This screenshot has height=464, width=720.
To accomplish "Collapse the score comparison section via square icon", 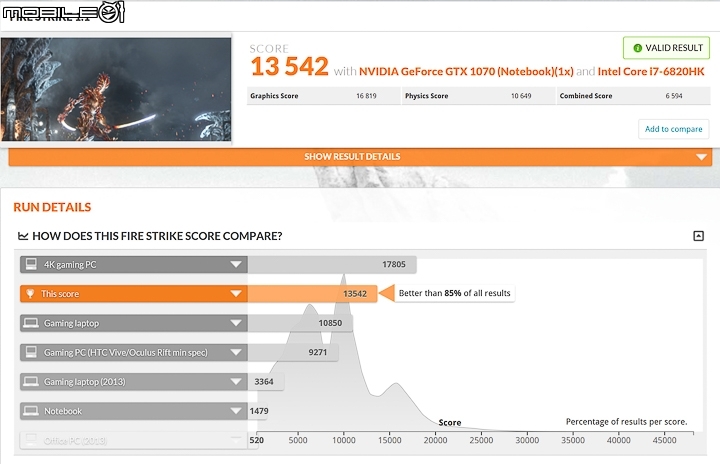I will 698,236.
